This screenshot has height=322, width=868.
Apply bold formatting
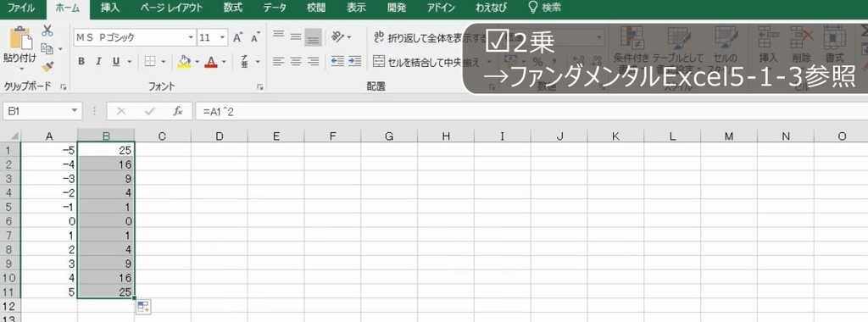click(81, 61)
